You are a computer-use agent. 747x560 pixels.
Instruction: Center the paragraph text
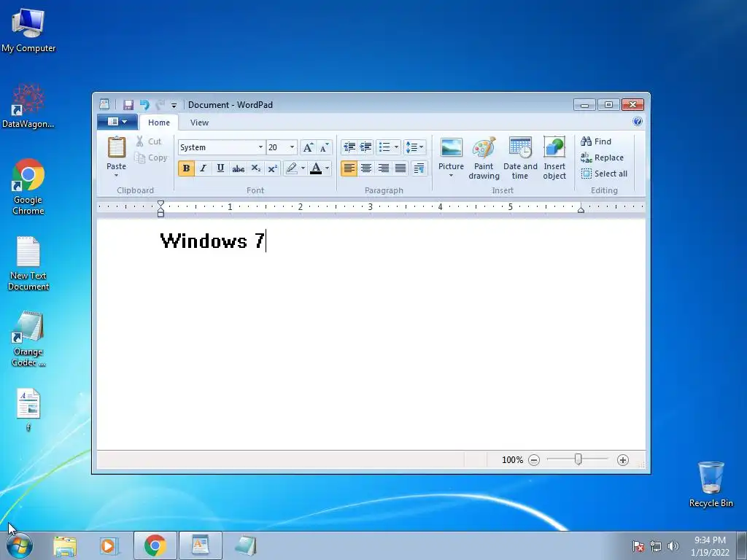[x=366, y=168]
